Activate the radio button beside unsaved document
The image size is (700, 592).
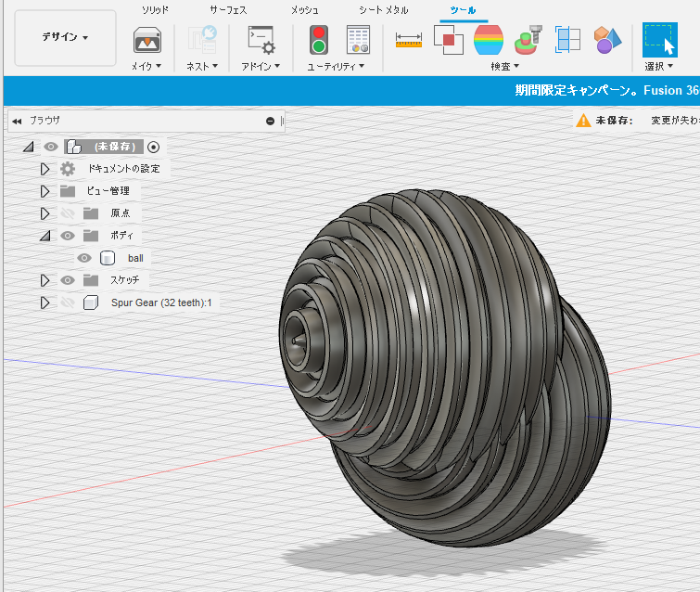pyautogui.click(x=153, y=147)
